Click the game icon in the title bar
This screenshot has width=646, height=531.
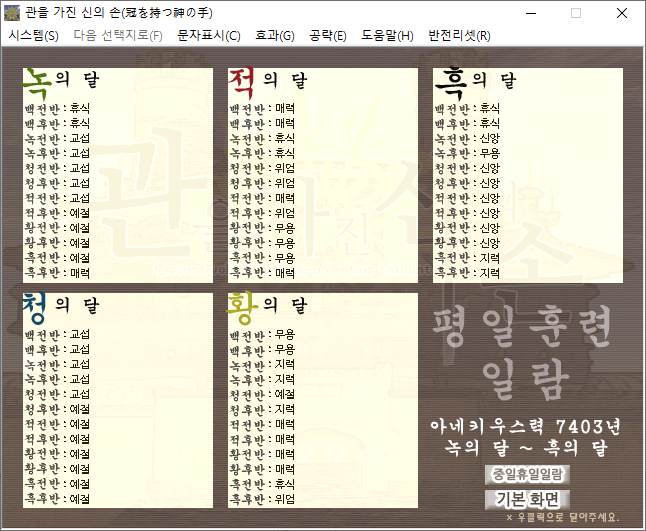tap(12, 13)
